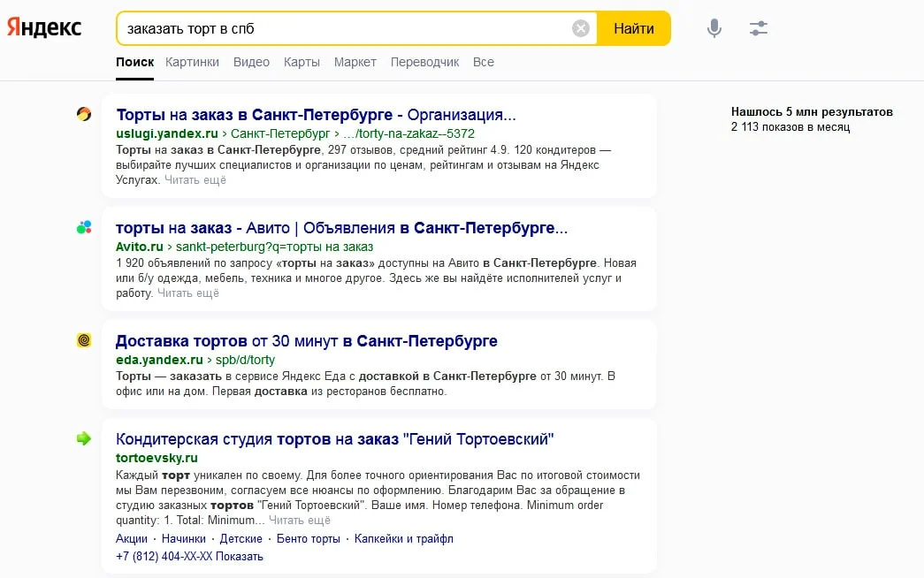Screen dimensions: 924x578
Task: Switch to the Картинки tab
Action: click(192, 62)
